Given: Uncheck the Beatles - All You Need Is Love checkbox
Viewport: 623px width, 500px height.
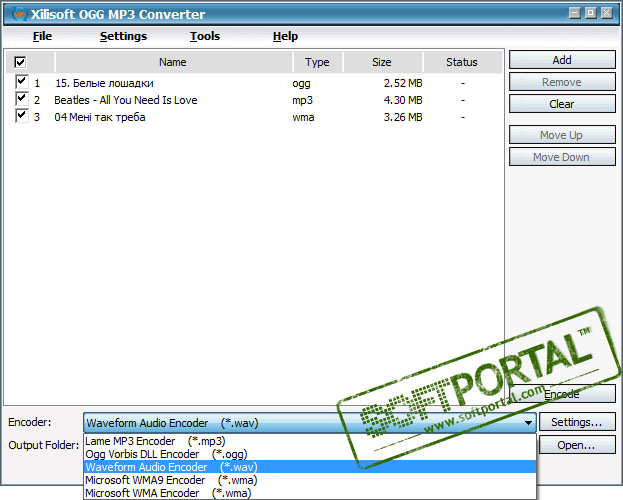Looking at the screenshot, I should (21, 99).
